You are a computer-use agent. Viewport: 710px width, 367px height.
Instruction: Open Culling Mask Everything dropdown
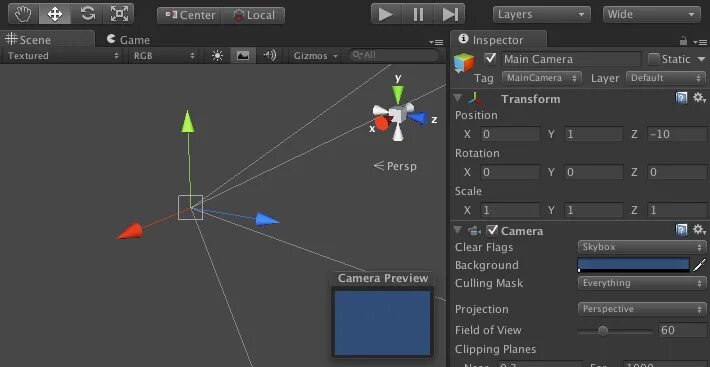coord(642,283)
